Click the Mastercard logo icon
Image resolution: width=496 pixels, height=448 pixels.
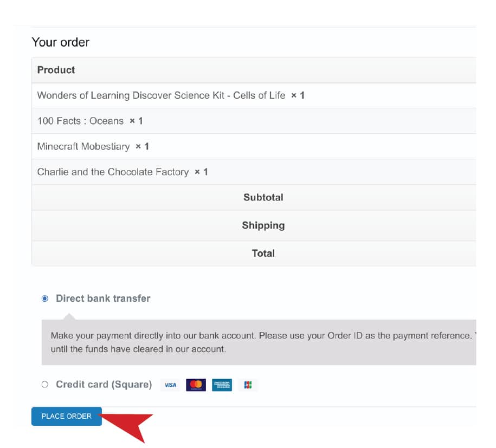pos(196,385)
